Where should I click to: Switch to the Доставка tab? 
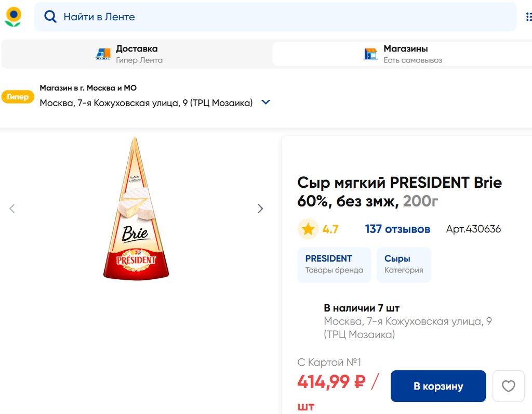click(x=136, y=54)
